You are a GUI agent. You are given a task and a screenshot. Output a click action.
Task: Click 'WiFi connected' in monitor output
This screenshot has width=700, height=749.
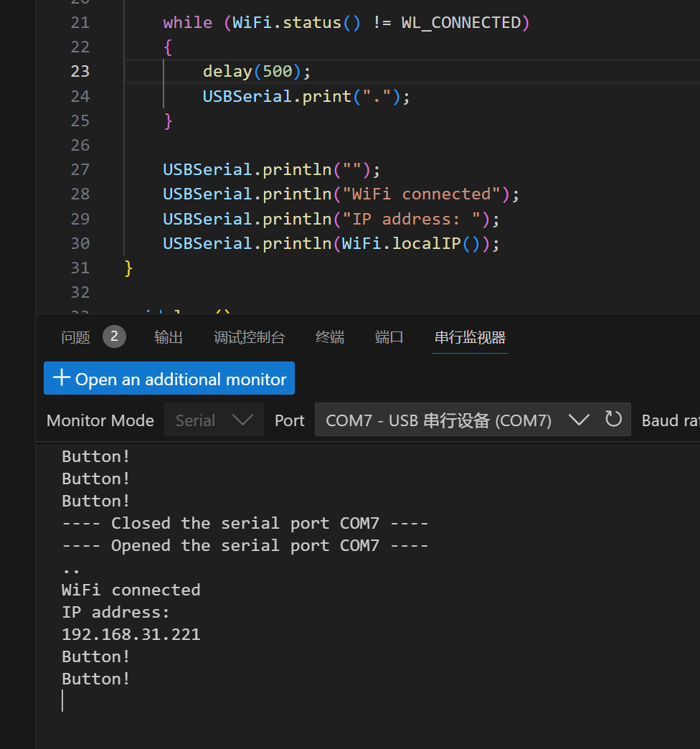pos(131,590)
